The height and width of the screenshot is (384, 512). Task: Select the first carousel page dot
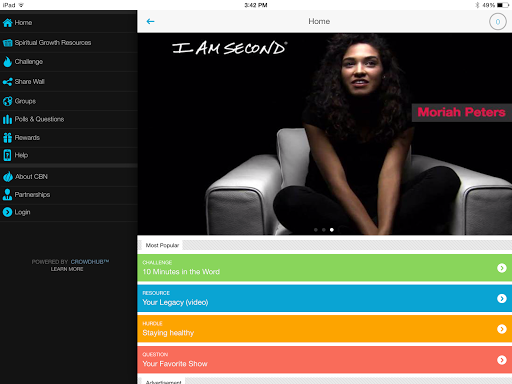click(x=316, y=230)
